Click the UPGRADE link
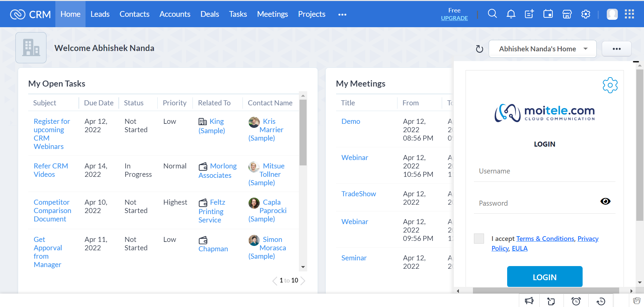Screen dimensions: 644x307 pos(454,18)
